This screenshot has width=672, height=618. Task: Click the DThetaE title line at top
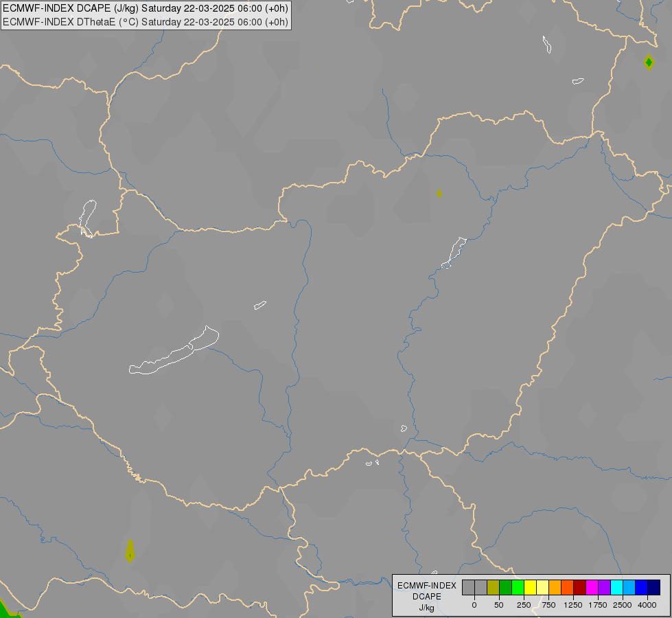(146, 22)
